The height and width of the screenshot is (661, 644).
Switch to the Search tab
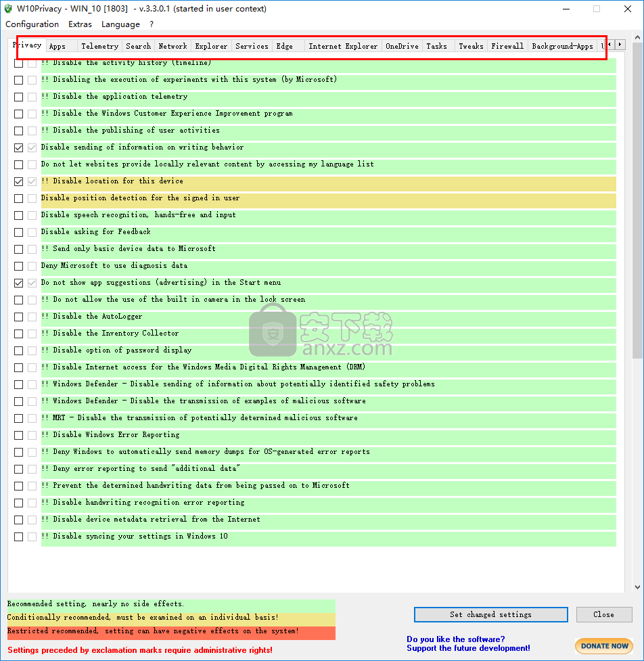(138, 46)
